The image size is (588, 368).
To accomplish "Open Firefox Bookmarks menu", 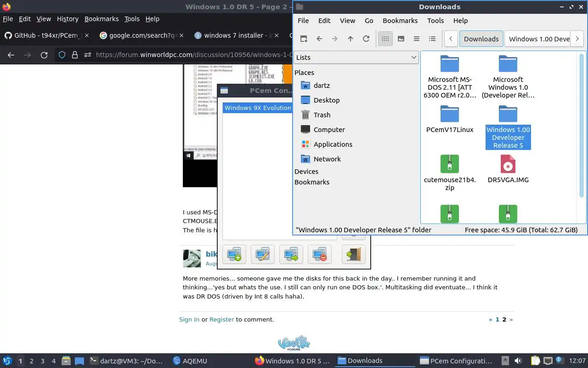I will click(x=102, y=19).
